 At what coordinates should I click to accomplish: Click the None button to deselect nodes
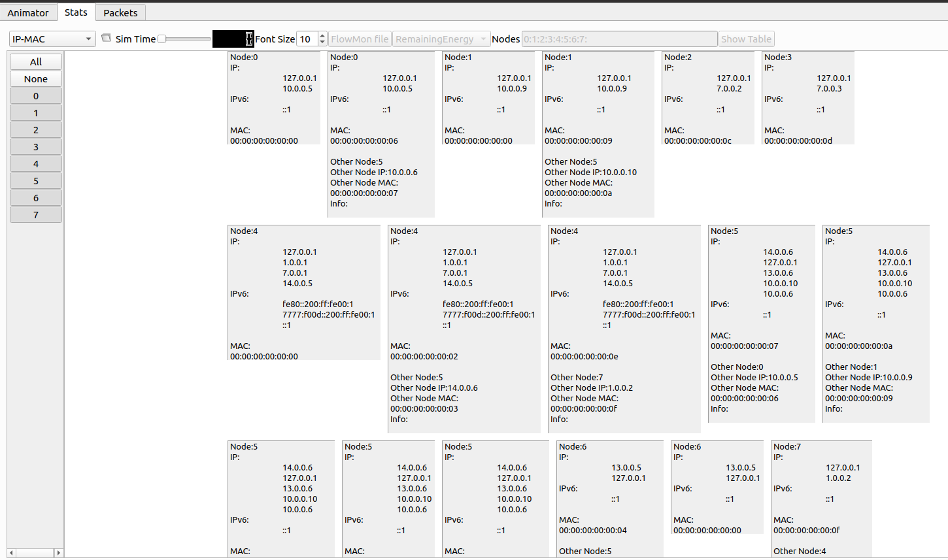click(36, 79)
